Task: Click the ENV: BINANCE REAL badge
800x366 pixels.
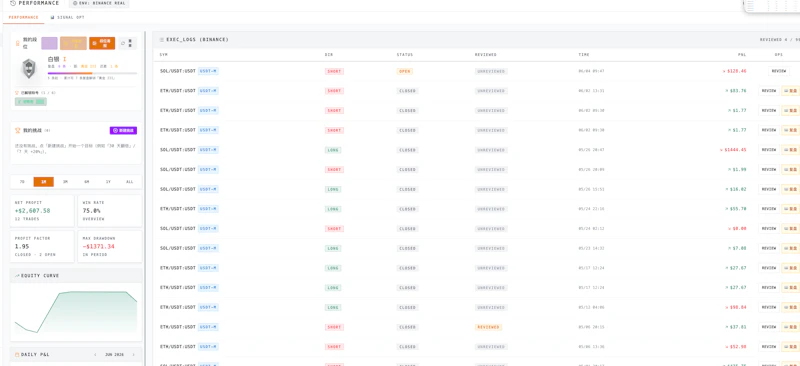Action: pos(99,3)
